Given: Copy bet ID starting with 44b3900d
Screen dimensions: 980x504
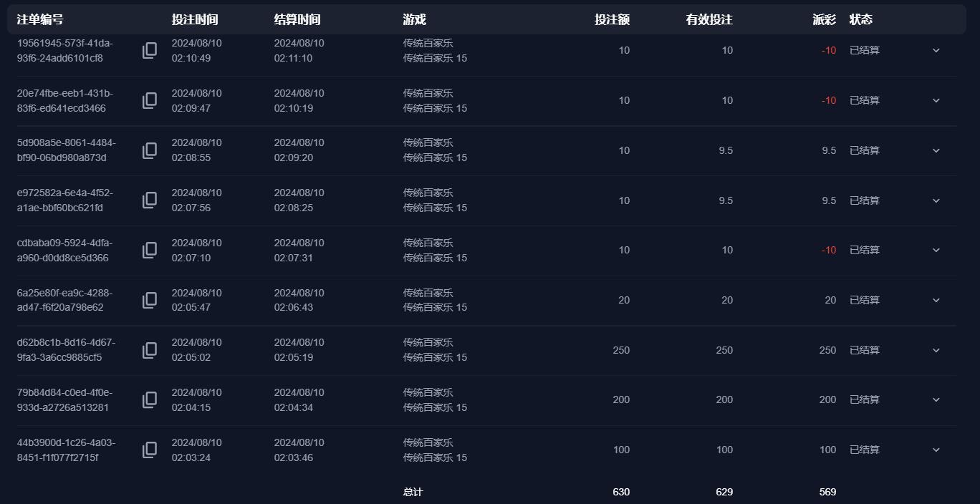Looking at the screenshot, I should pos(149,450).
